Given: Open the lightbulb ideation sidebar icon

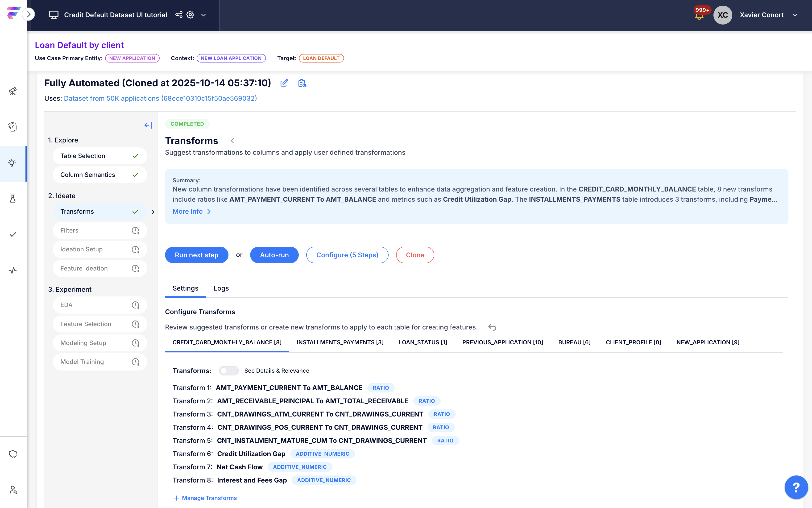Looking at the screenshot, I should 12,163.
